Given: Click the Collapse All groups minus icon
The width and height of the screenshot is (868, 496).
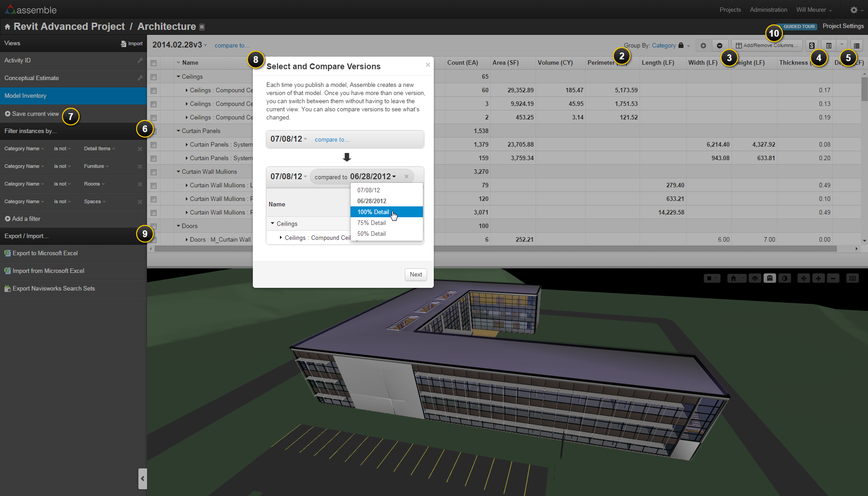Looking at the screenshot, I should coord(719,46).
